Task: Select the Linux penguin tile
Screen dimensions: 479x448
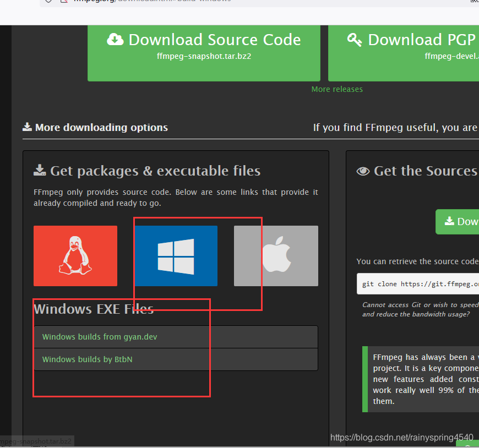Action: pos(75,256)
